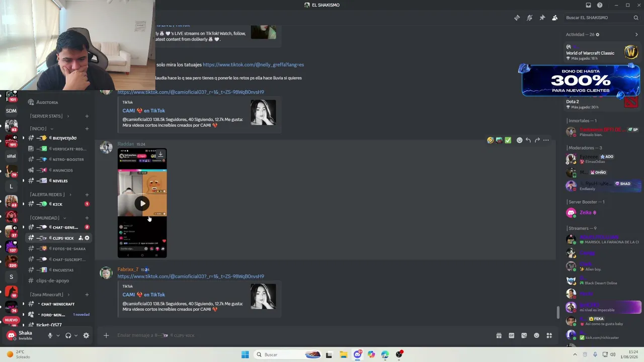This screenshot has height=362, width=644.
Task: Open Fabrixx_7's user profile name
Action: coord(128,269)
